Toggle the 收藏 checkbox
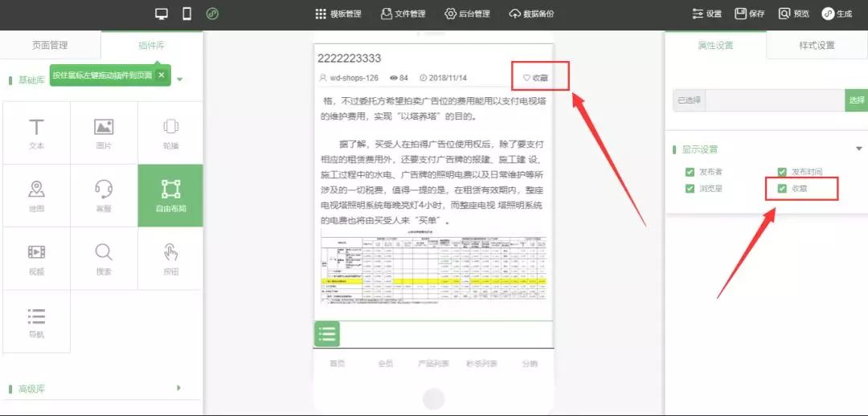The image size is (868, 416). (x=782, y=189)
